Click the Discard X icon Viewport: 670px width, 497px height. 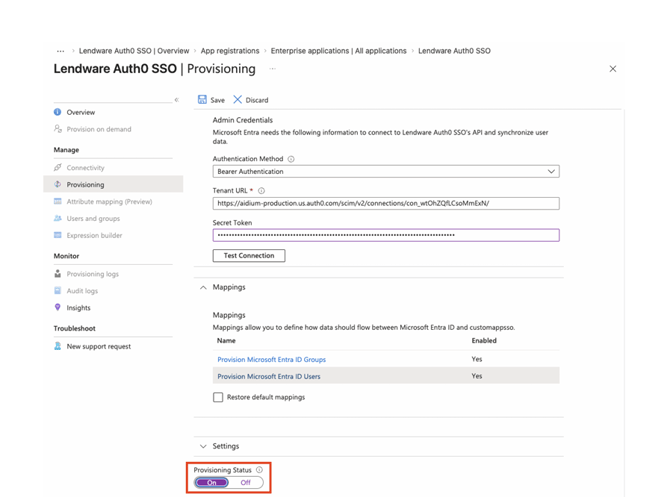(x=237, y=100)
